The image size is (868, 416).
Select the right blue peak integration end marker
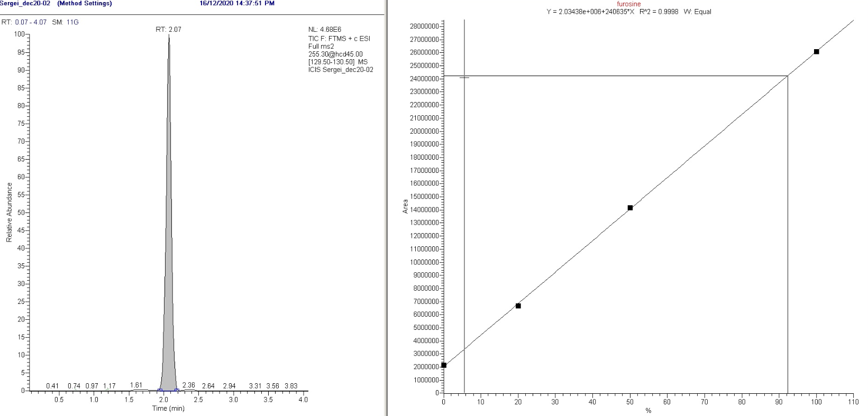tap(176, 390)
